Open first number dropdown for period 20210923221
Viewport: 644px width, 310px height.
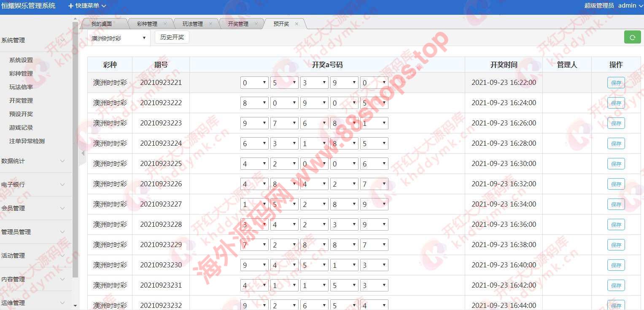click(x=254, y=83)
